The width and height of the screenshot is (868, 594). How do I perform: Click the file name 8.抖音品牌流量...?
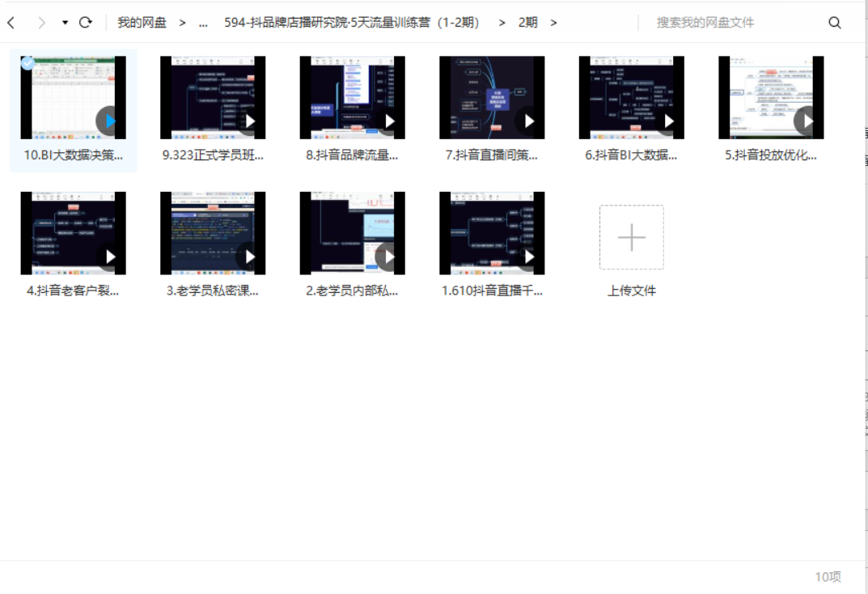352,155
